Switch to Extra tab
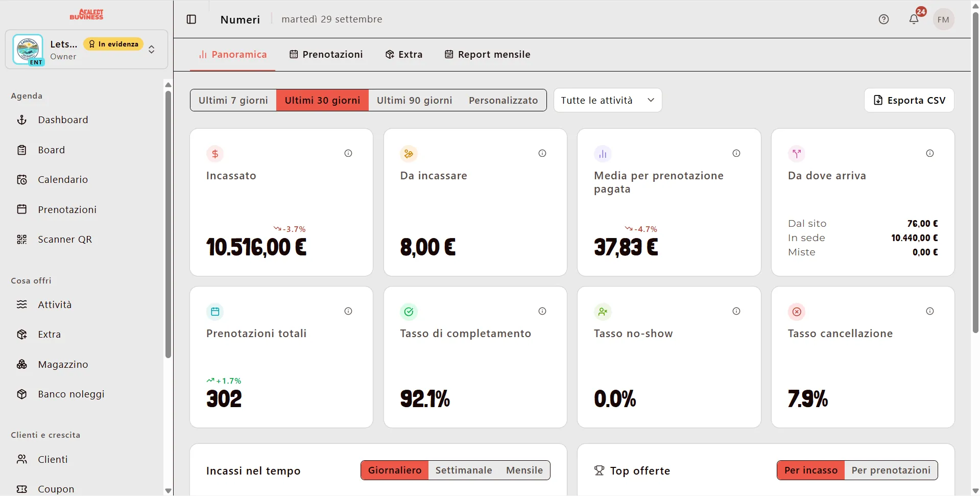The width and height of the screenshot is (980, 496). (x=404, y=55)
